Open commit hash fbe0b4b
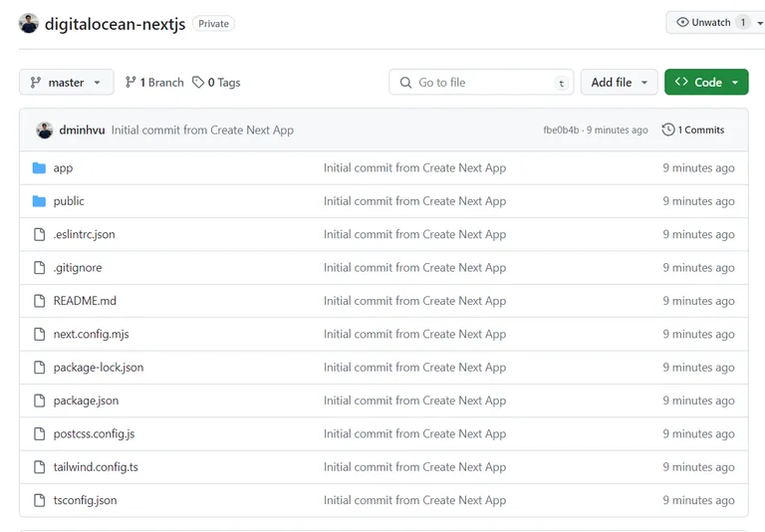 [x=561, y=130]
